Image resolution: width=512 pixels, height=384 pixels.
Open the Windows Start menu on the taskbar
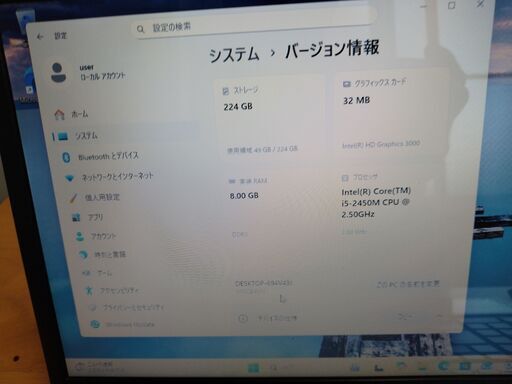(x=254, y=368)
